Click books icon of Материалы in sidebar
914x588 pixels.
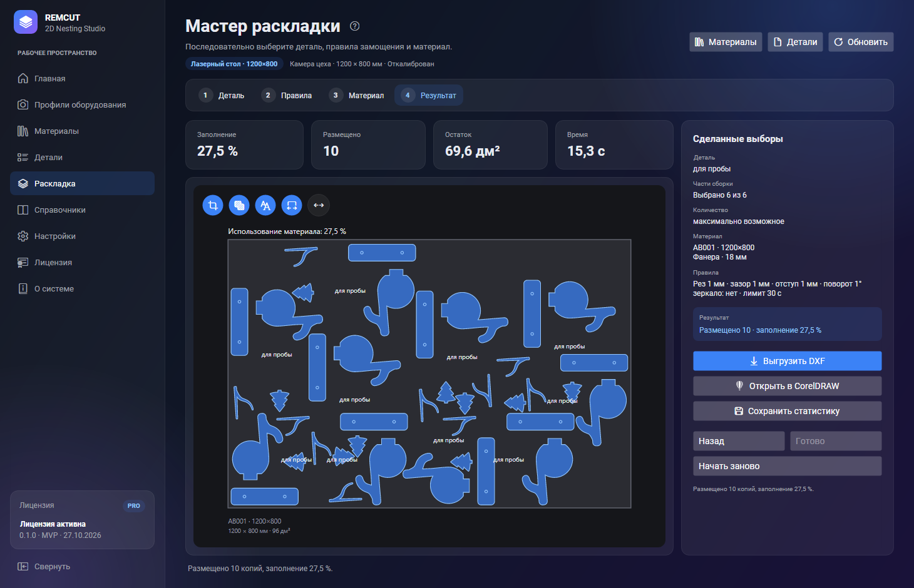[23, 131]
